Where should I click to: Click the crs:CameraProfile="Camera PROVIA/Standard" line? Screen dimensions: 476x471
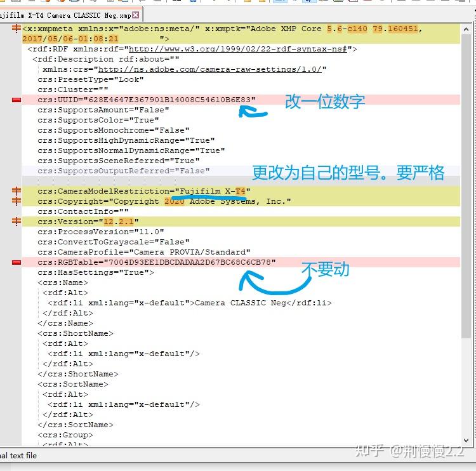(x=144, y=252)
